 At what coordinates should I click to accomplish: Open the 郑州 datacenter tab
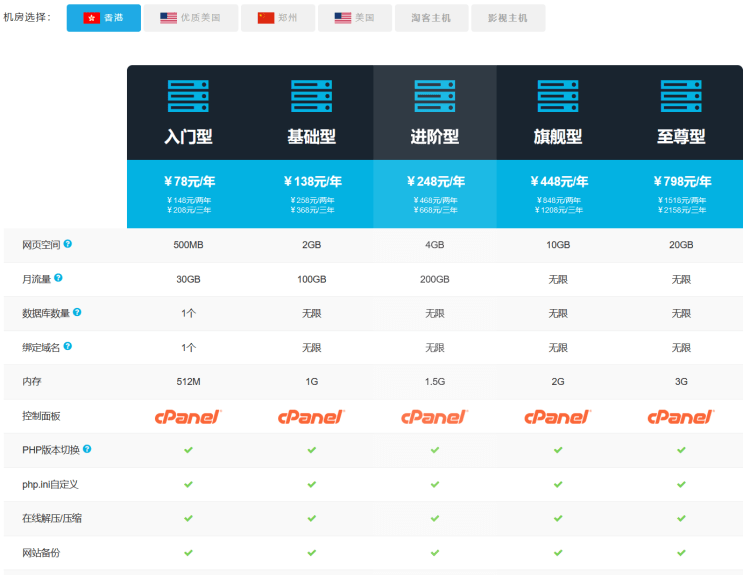coord(278,18)
